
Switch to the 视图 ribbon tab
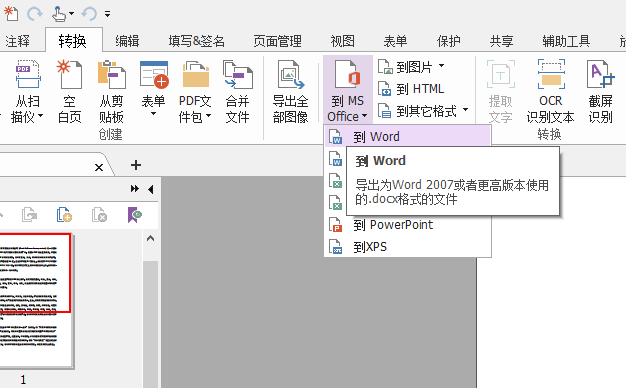point(343,41)
